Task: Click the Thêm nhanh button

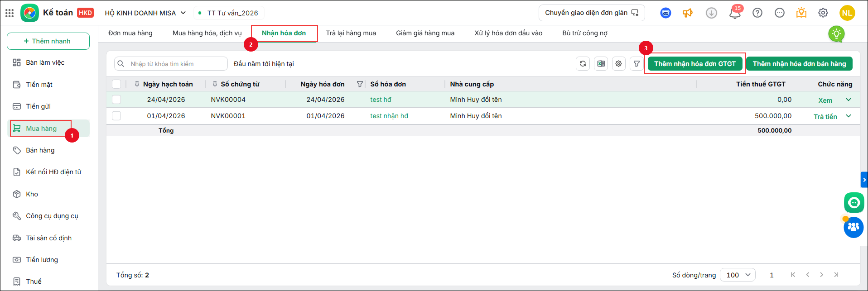Action: pyautogui.click(x=48, y=41)
